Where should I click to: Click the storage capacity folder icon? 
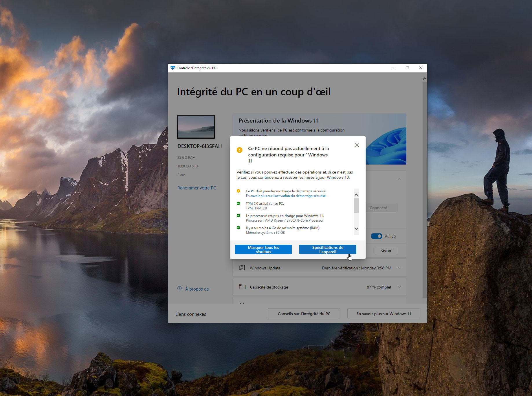(242, 287)
